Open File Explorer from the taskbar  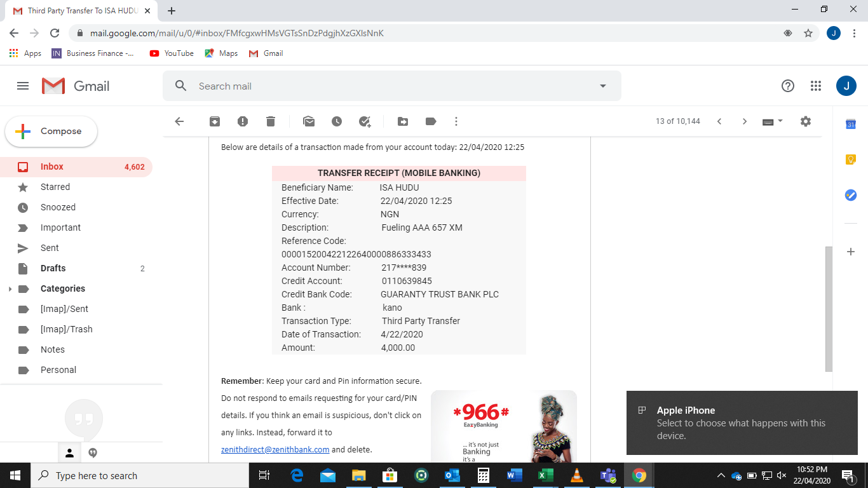358,475
